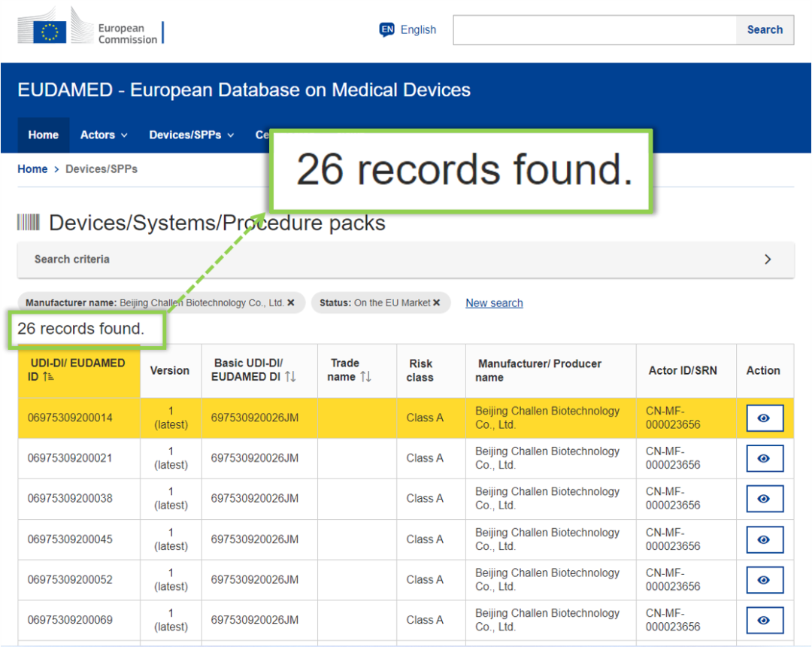
Task: Select cell 06975309200021
Action: point(79,458)
